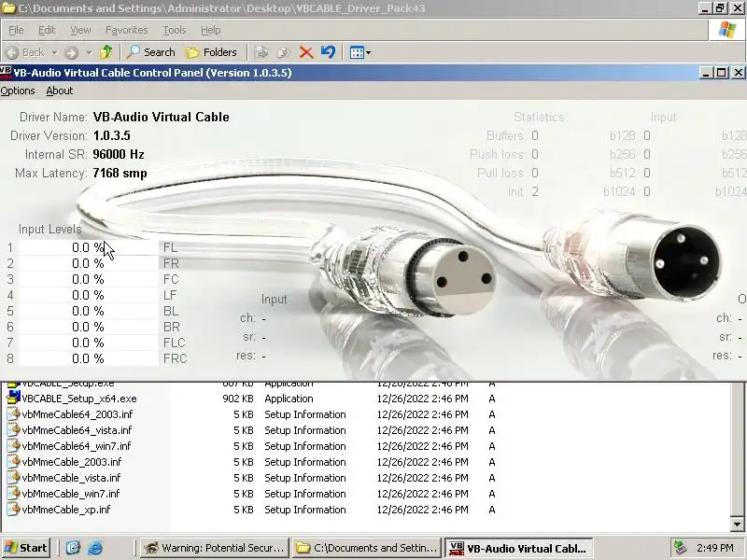The height and width of the screenshot is (560, 747).
Task: Open the View menu in Explorer
Action: [80, 30]
